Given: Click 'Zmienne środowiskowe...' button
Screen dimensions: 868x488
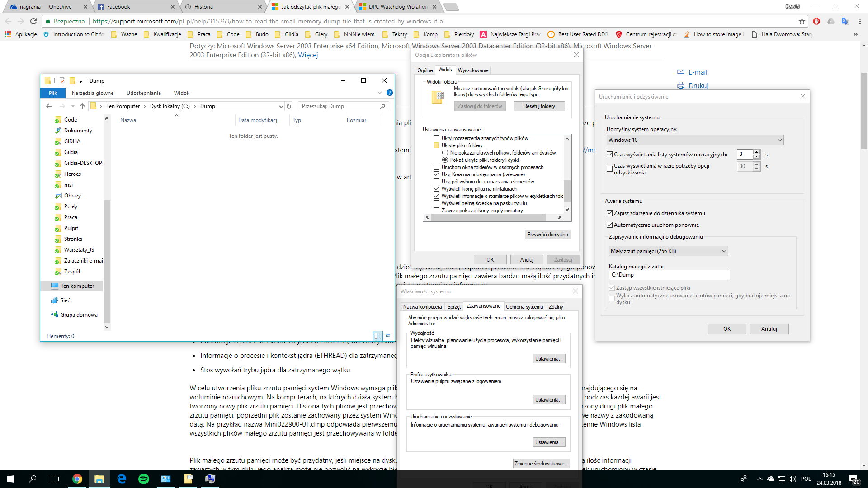Looking at the screenshot, I should click(541, 463).
